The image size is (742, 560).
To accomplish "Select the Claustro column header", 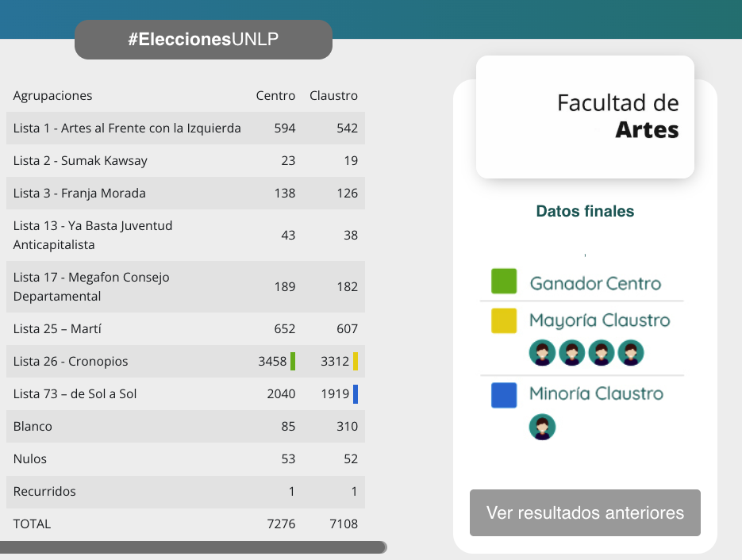I will [x=333, y=96].
